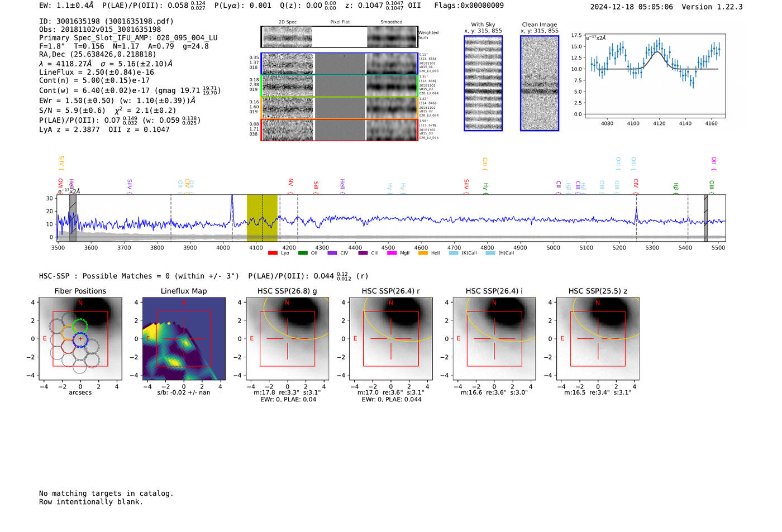Click the EWr: 0, PLAE: 0.044 caption
The height and width of the screenshot is (532, 782).
pyautogui.click(x=391, y=399)
